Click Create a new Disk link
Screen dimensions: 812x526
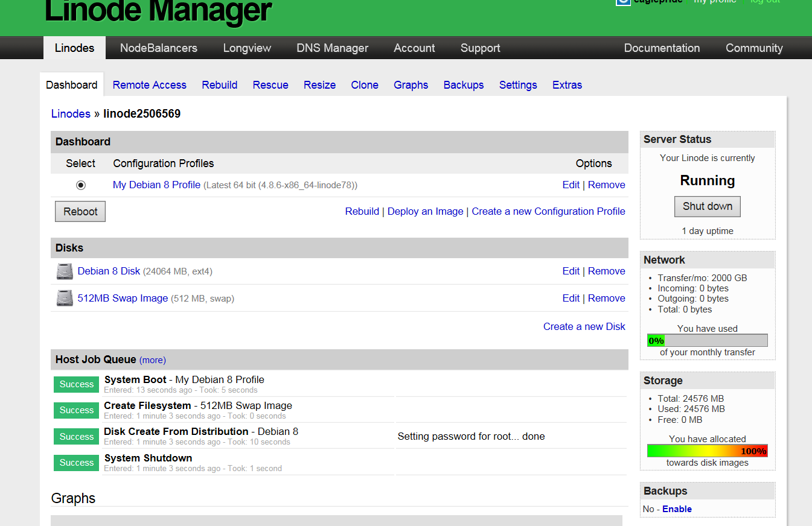click(584, 326)
